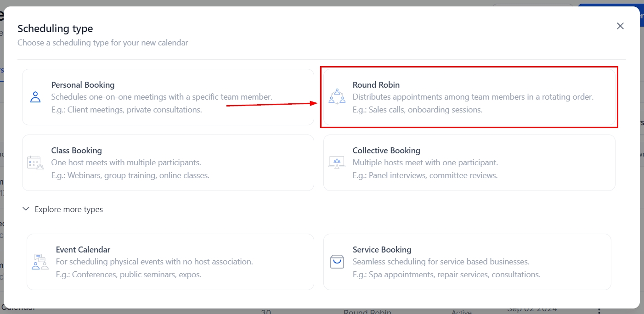Collapse the Explore more types chevron
The height and width of the screenshot is (314, 644).
(x=26, y=209)
